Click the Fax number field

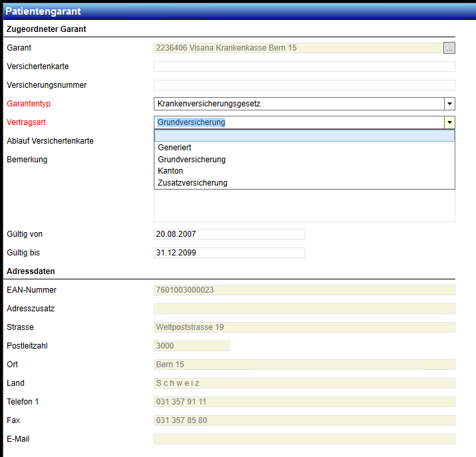point(304,420)
